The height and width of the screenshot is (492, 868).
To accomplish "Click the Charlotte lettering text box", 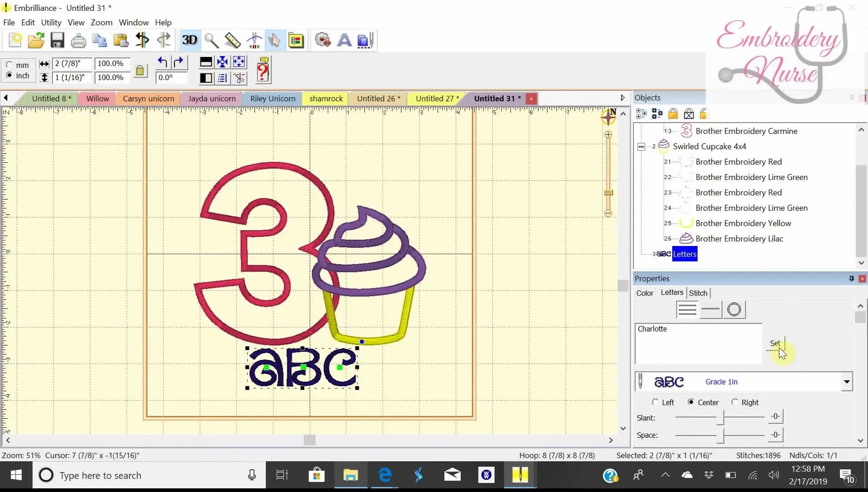I will (x=699, y=344).
